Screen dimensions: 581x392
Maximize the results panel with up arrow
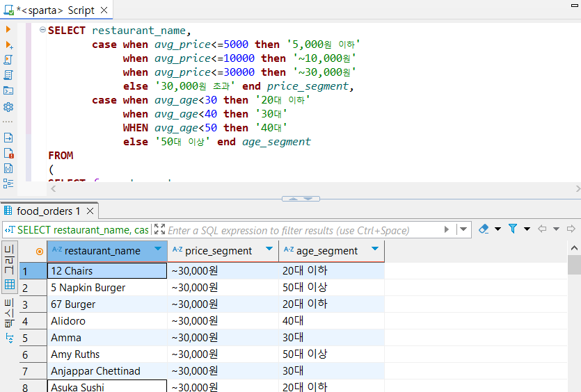tap(293, 199)
